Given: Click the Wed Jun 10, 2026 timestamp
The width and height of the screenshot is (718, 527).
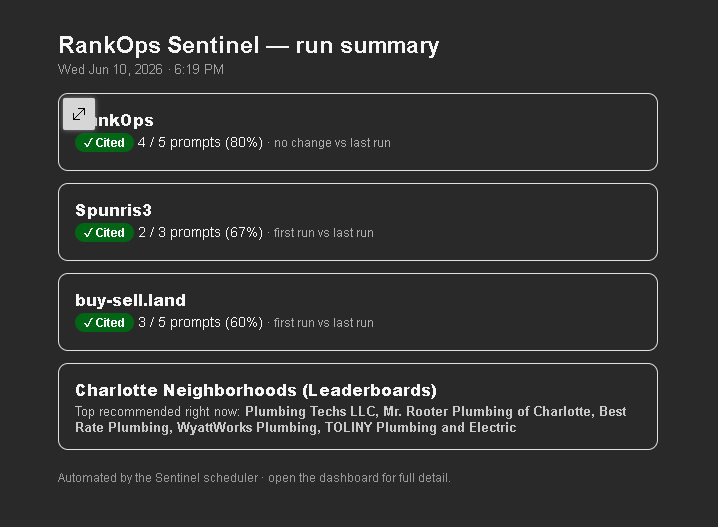Looking at the screenshot, I should 110,70.
